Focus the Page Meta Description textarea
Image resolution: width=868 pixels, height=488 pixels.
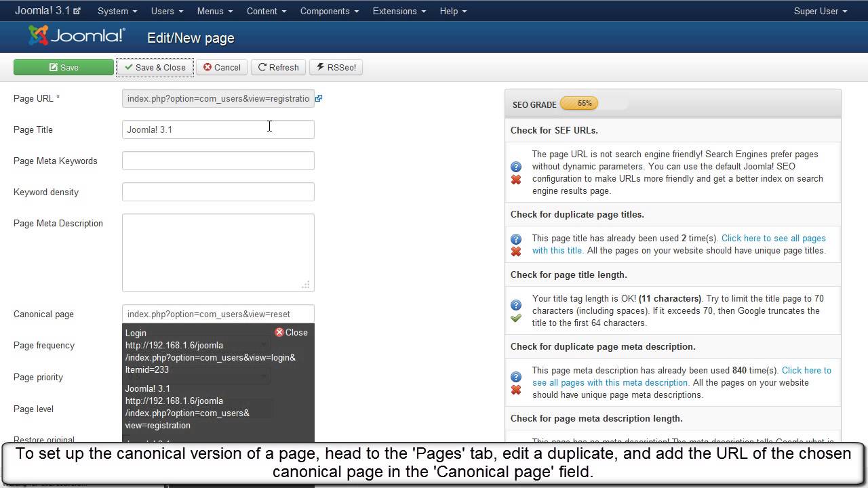(x=218, y=253)
